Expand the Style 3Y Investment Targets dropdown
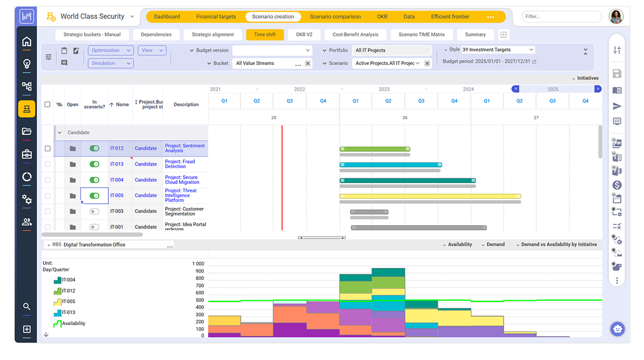Viewport: 644px width, 360px height. point(497,50)
